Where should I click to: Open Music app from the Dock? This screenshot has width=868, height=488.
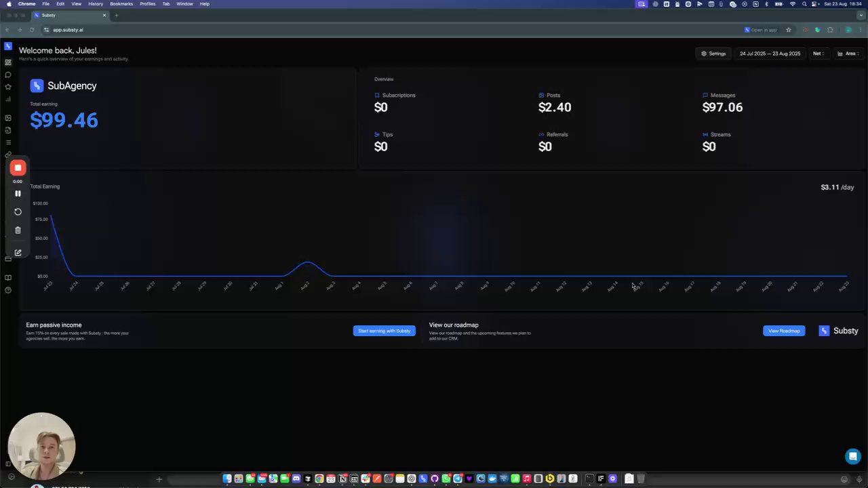(x=527, y=479)
